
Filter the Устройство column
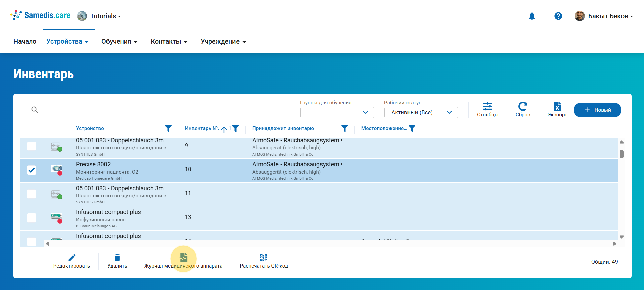(168, 128)
